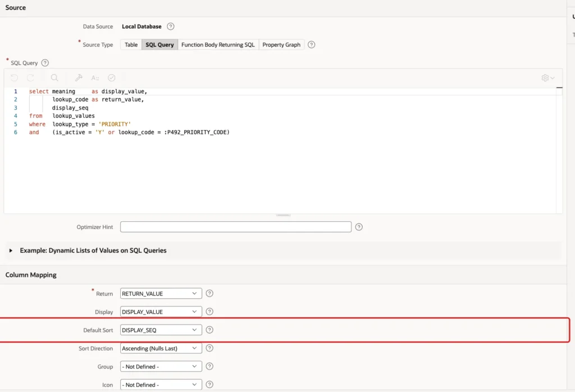Validate the SQL with the checkmark icon
The image size is (575, 392).
112,78
